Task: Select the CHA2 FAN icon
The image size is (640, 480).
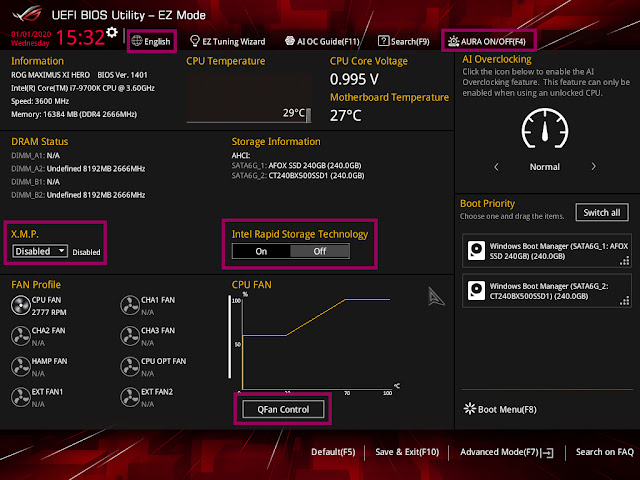Action: (20, 336)
